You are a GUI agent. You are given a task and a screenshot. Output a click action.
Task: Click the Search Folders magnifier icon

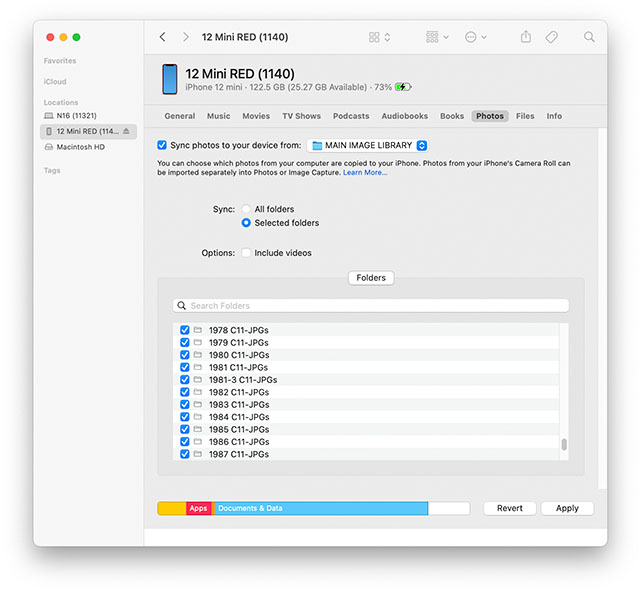(x=182, y=306)
